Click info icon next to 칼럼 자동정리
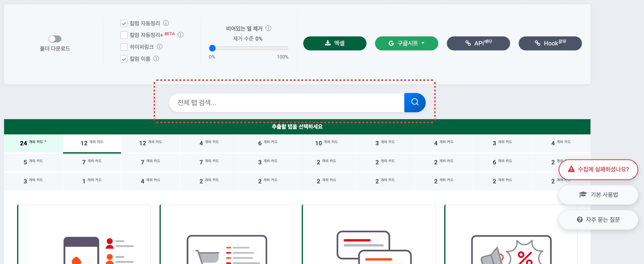Screen dimensions: 644x264 166,23
